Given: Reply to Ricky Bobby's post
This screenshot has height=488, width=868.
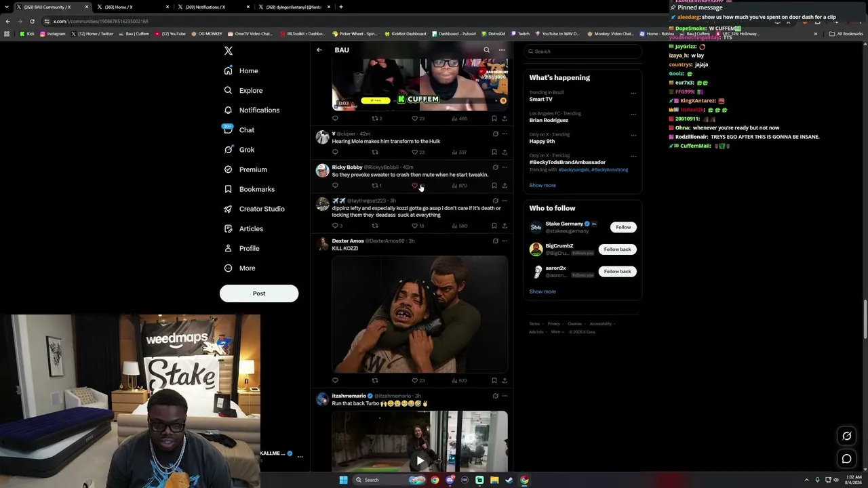Looking at the screenshot, I should [335, 186].
